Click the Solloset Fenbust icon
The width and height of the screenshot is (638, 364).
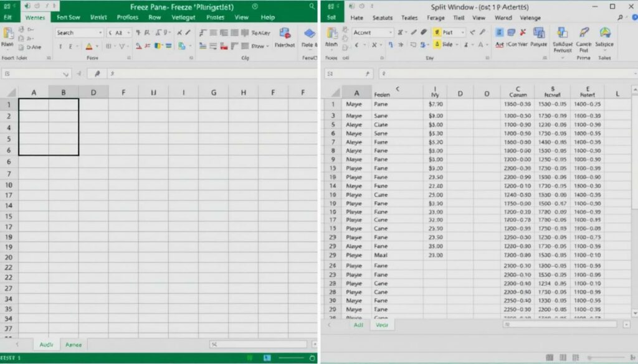pos(563,34)
